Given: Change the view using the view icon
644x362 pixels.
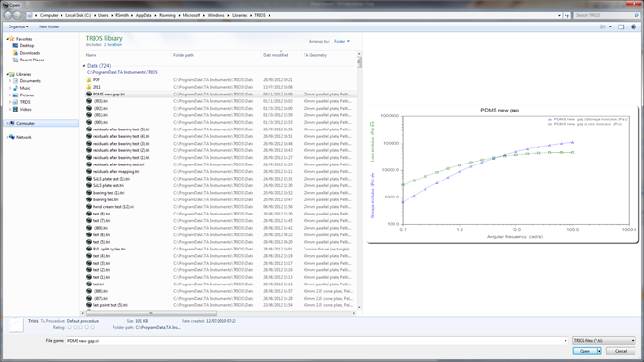Looking at the screenshot, I should [x=603, y=26].
